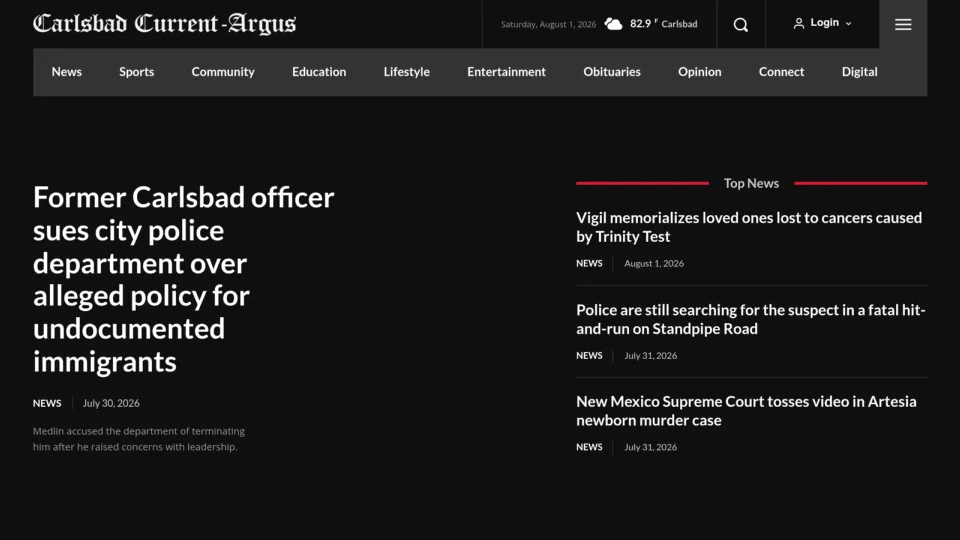Screen dimensions: 960x540
Task: Click the user profile icon beside Login
Action: pyautogui.click(x=798, y=23)
